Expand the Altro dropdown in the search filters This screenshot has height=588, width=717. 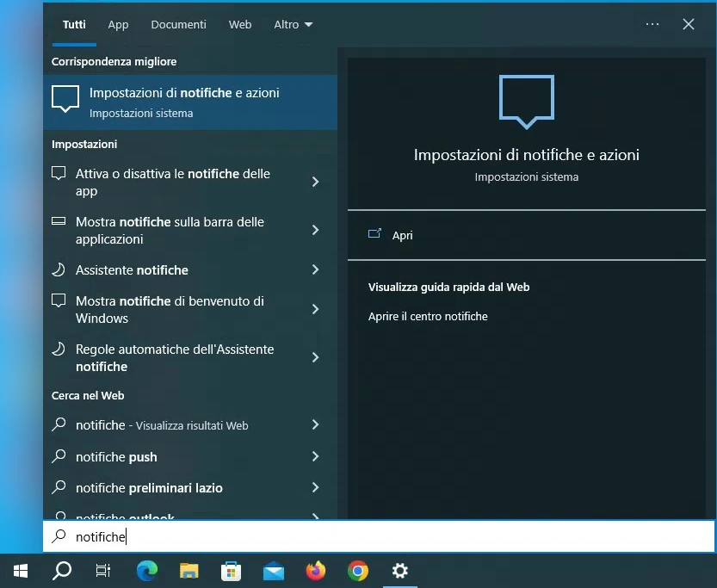[x=293, y=24]
